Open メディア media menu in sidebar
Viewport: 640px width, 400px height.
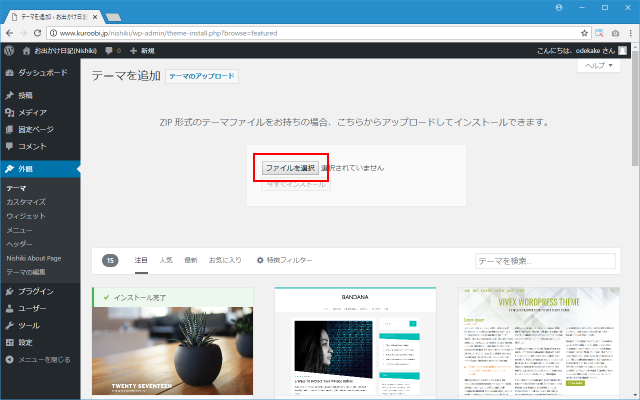tap(40, 113)
